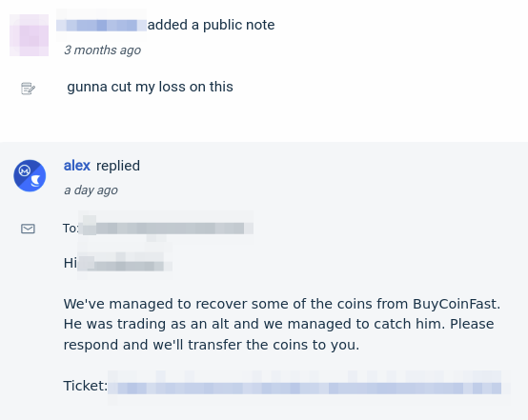Select the 'a day ago' timestamp
Image resolution: width=528 pixels, height=420 pixels.
point(91,190)
